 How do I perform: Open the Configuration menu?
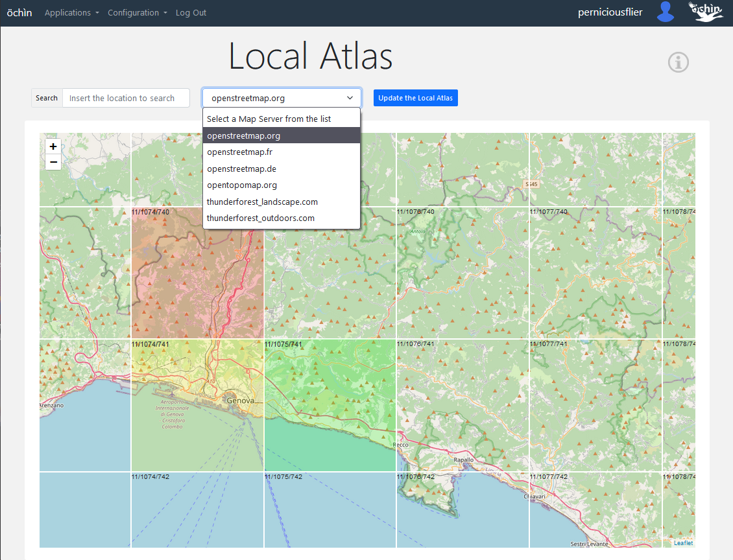point(138,12)
